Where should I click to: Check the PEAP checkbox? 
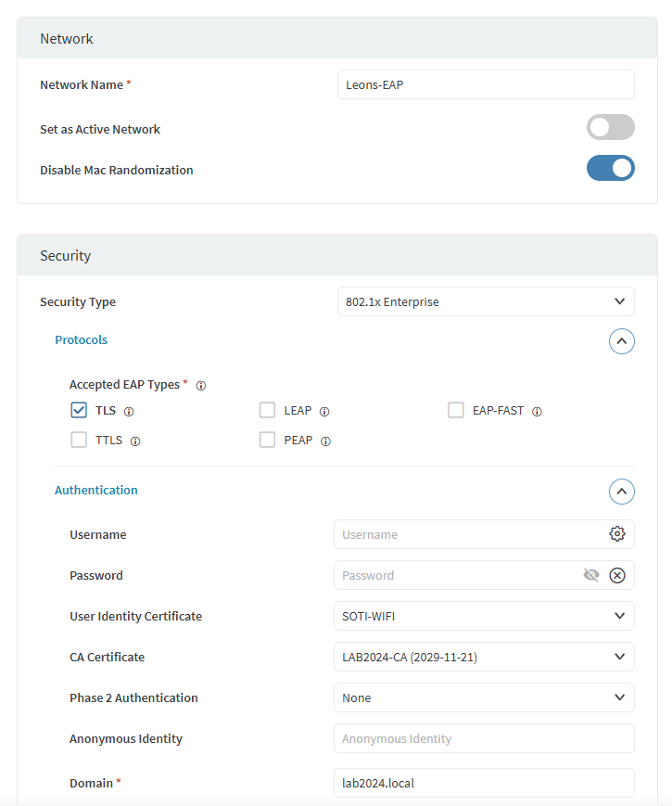268,440
